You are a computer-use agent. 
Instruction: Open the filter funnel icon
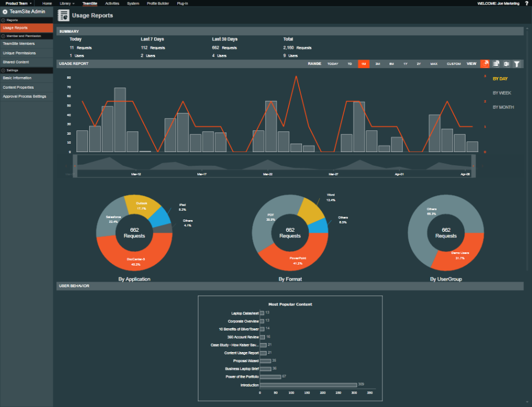tap(516, 64)
